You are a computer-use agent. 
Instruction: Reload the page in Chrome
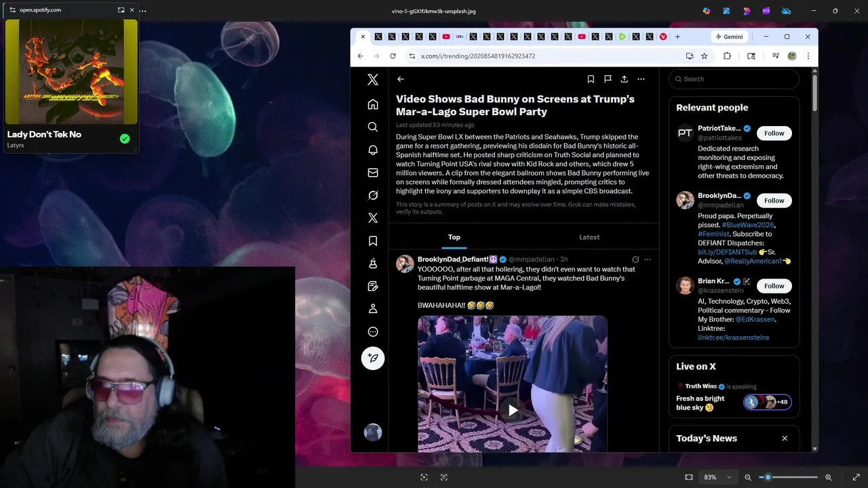coord(393,56)
